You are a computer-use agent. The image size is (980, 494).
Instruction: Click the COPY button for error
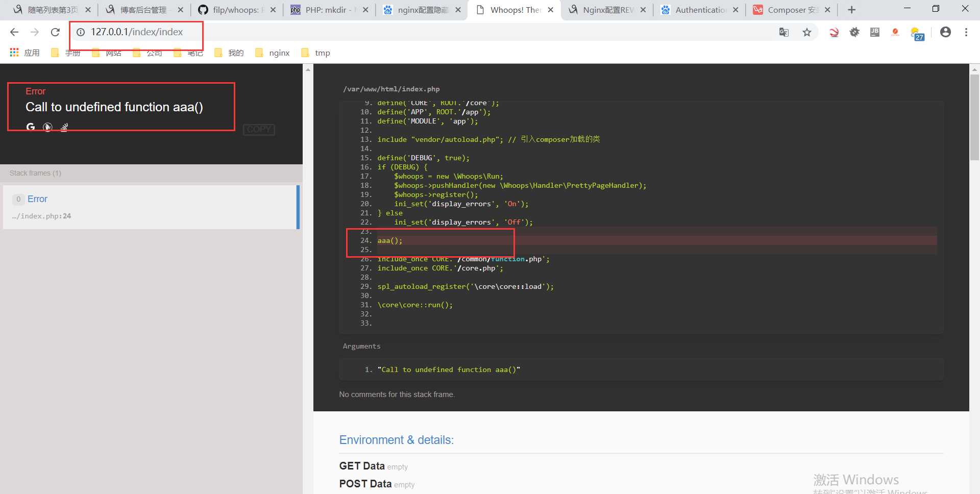coord(259,129)
